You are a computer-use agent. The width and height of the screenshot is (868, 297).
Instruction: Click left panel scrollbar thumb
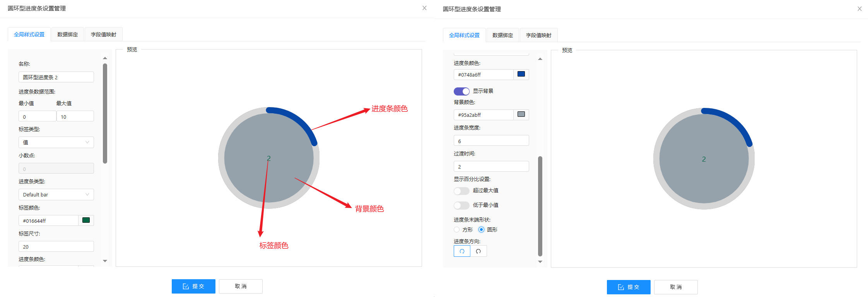click(105, 114)
